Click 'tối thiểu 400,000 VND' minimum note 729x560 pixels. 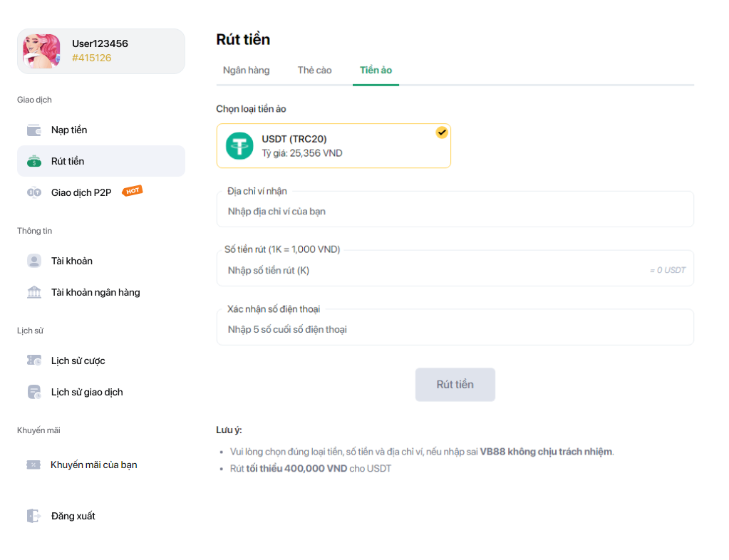pos(296,469)
